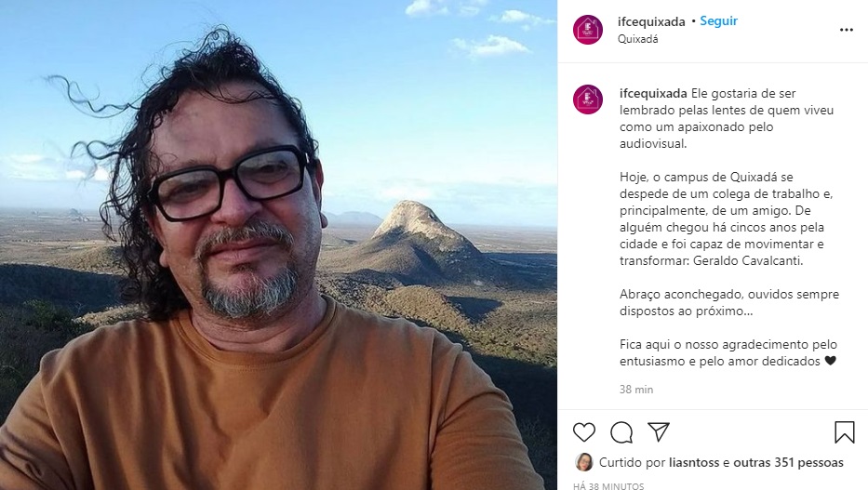The height and width of the screenshot is (490, 868).
Task: Open the Quixadá location link
Action: 637,39
